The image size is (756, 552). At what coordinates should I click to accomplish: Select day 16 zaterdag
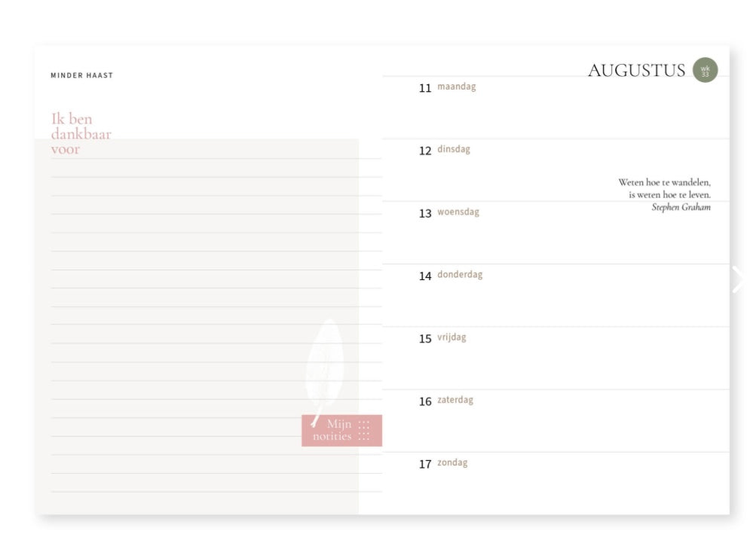coord(446,401)
